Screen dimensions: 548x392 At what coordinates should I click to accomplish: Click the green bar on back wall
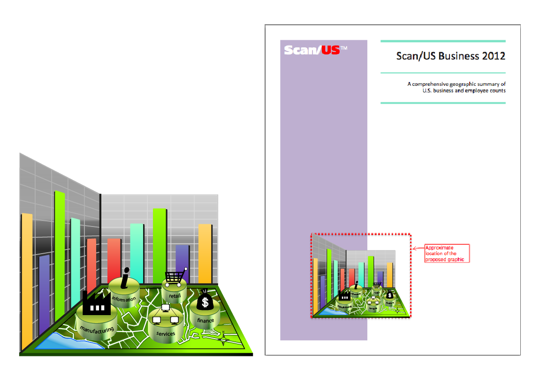click(x=160, y=246)
